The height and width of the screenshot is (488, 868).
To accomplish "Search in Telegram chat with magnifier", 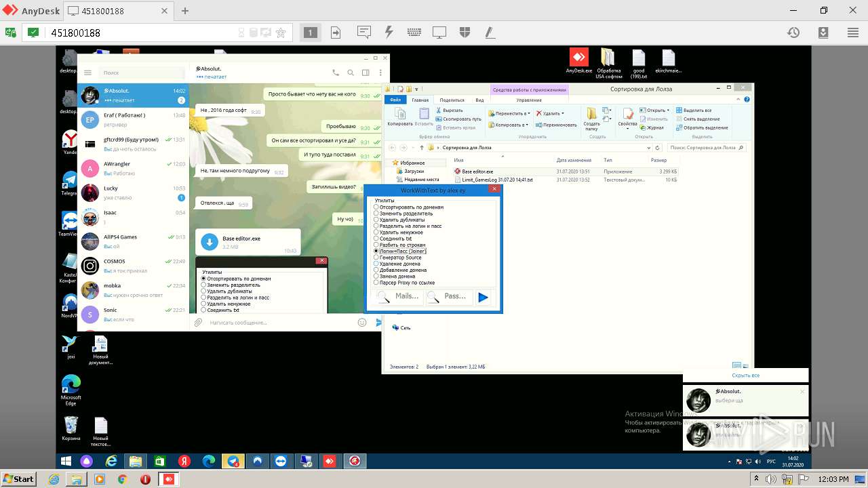I will (351, 73).
